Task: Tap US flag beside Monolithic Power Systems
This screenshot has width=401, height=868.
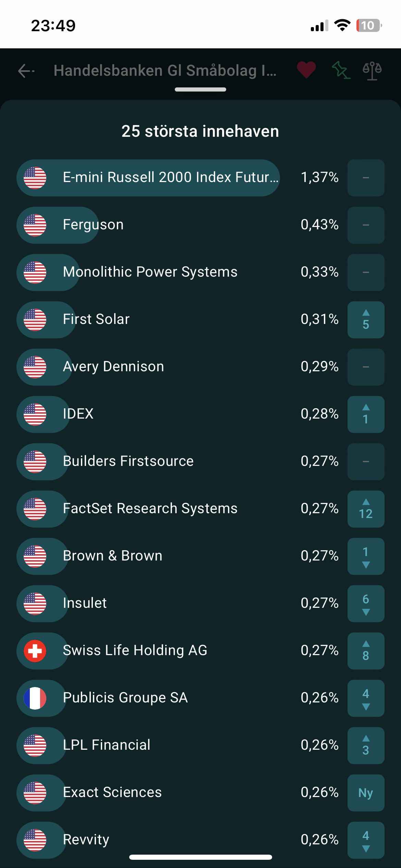Action: pos(35,273)
